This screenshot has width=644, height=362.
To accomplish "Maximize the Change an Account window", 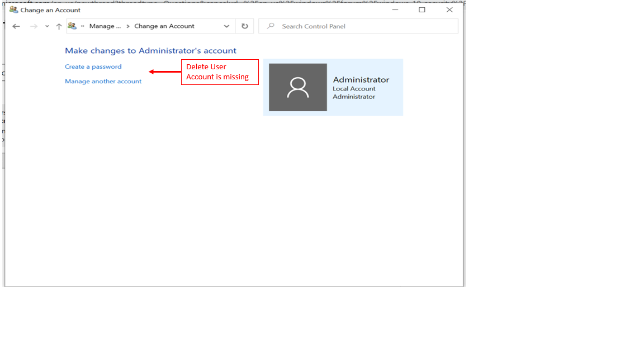I will (x=422, y=10).
